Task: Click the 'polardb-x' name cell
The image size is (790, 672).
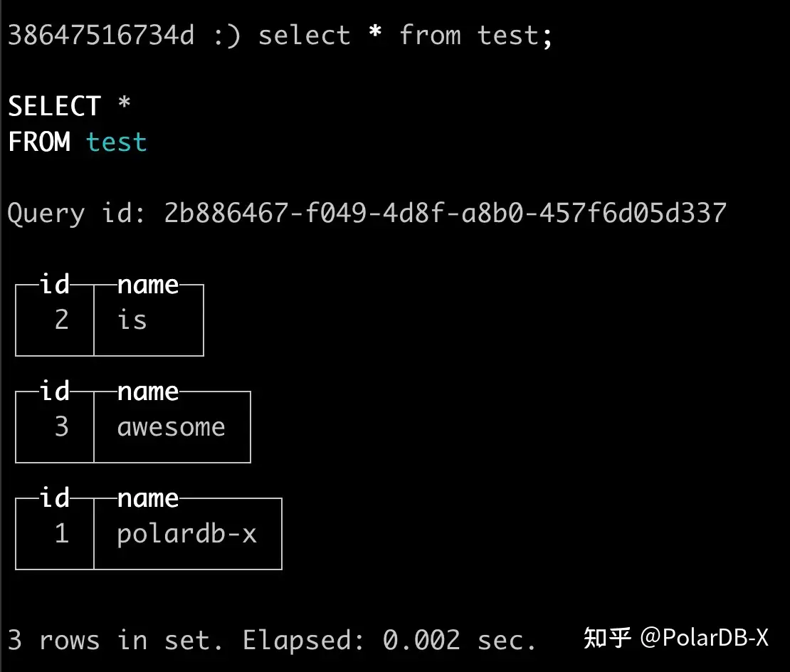Action: coord(186,533)
